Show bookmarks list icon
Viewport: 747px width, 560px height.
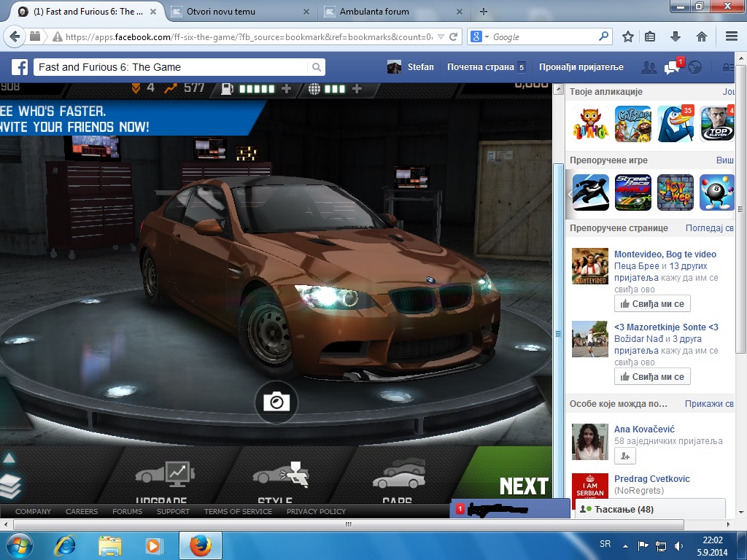[x=650, y=36]
